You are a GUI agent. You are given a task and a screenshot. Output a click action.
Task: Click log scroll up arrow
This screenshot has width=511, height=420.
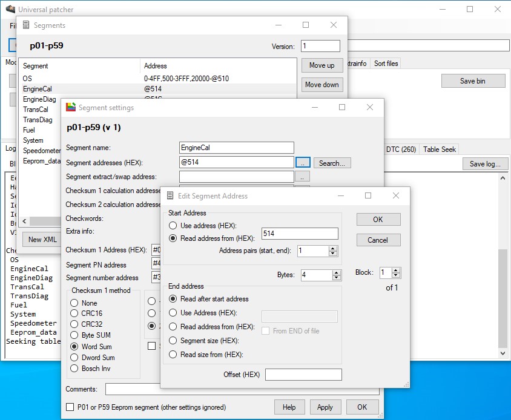(503, 178)
